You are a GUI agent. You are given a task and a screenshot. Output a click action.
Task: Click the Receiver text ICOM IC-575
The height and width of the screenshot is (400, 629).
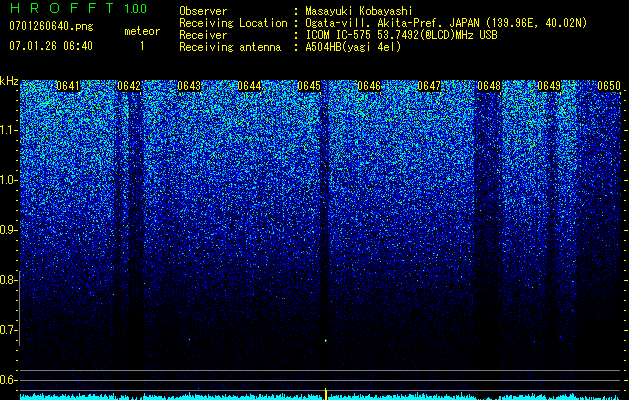339,35
